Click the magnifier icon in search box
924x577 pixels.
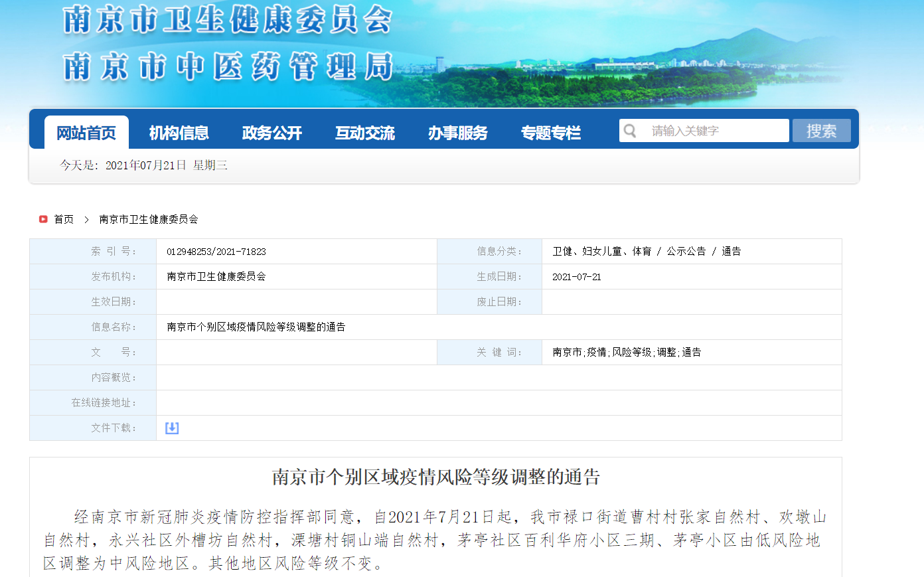click(x=630, y=131)
